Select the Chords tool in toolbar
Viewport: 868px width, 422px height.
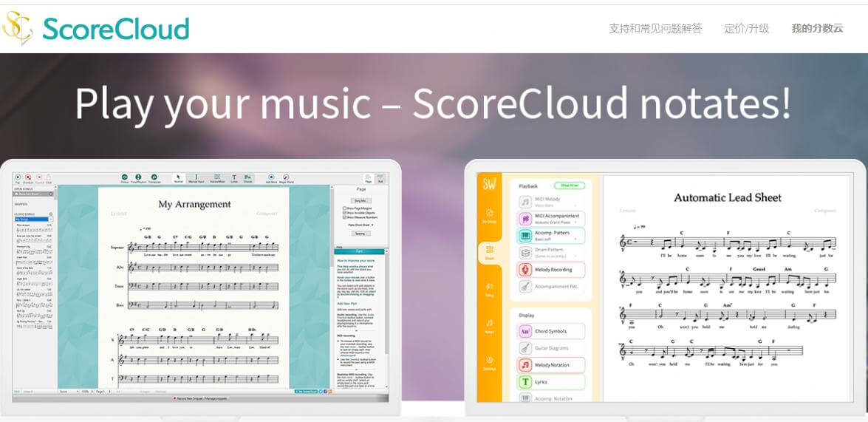click(248, 178)
